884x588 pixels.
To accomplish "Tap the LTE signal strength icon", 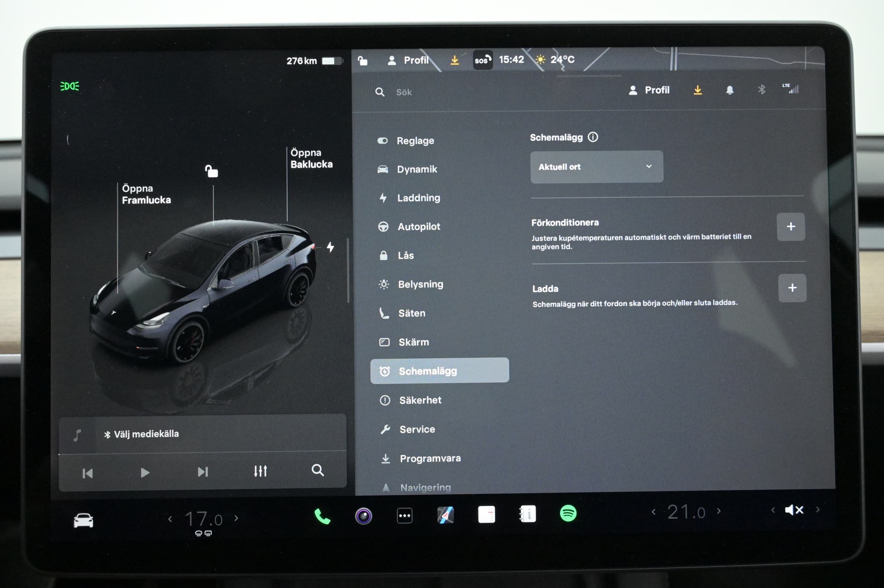I will pyautogui.click(x=791, y=88).
